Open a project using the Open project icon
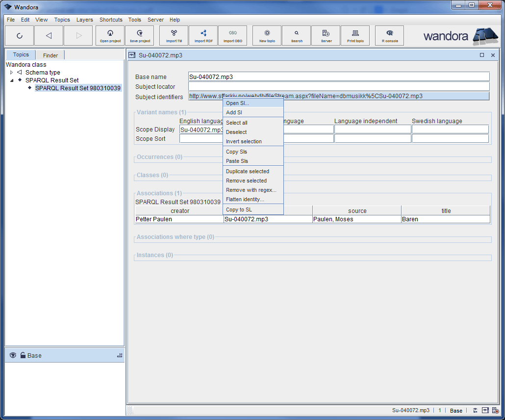Image resolution: width=505 pixels, height=420 pixels. tap(110, 35)
